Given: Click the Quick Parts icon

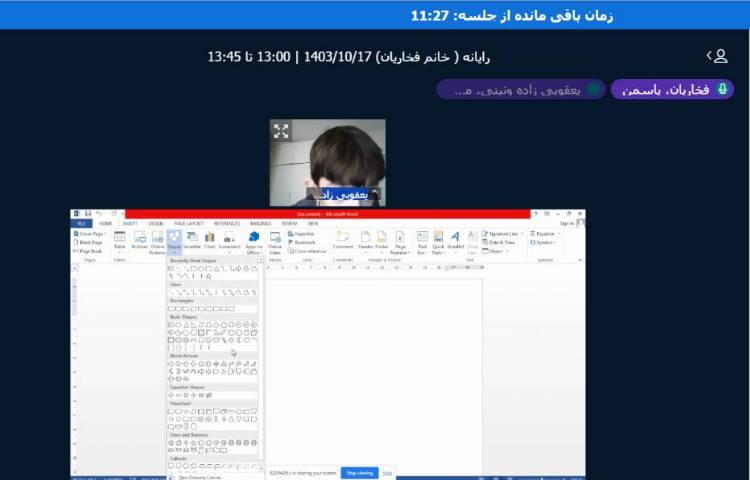Looking at the screenshot, I should [x=438, y=242].
